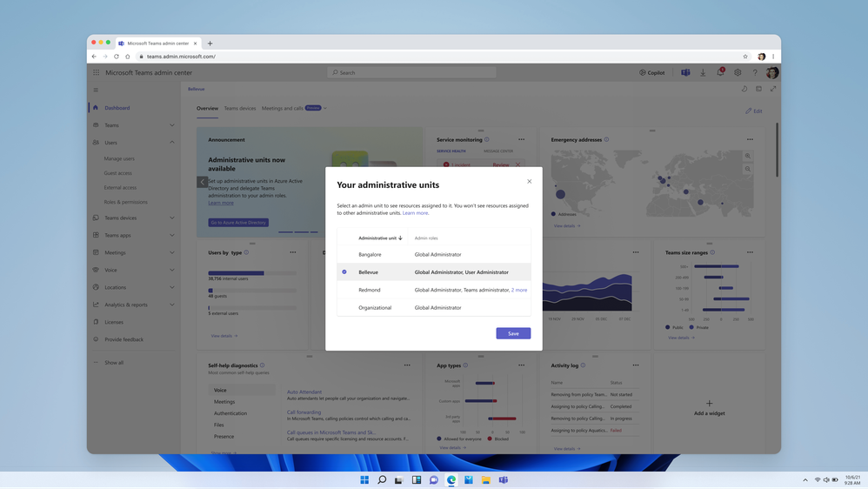Open taskbar search
The image size is (868, 489).
click(x=382, y=479)
